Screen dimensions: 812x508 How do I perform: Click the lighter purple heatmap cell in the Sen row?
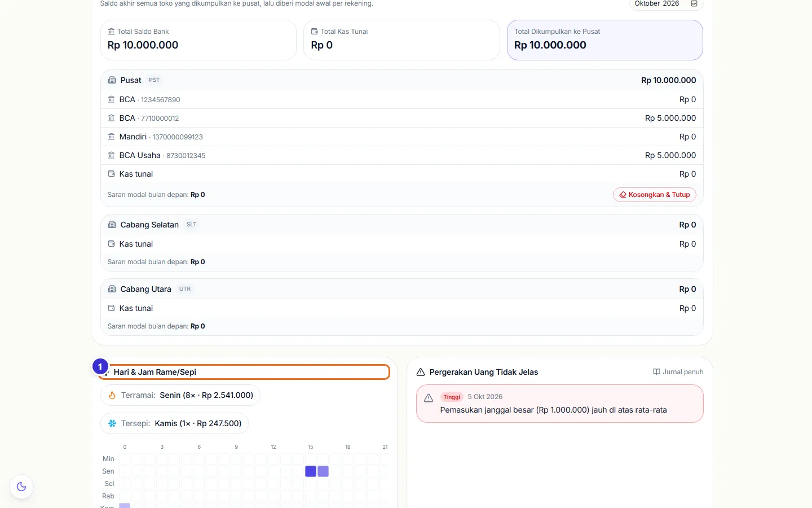pyautogui.click(x=323, y=471)
